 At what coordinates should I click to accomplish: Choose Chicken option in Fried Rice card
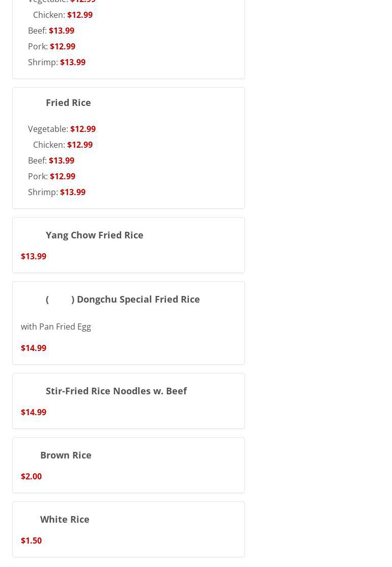[63, 145]
